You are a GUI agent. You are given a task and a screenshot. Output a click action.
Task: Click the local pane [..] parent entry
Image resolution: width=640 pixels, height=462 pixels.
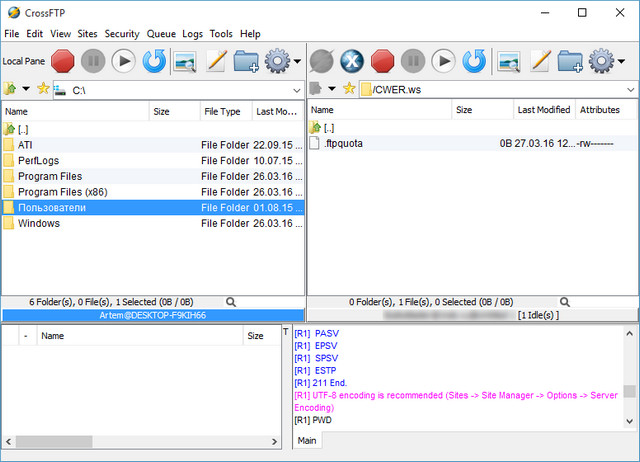(153, 129)
